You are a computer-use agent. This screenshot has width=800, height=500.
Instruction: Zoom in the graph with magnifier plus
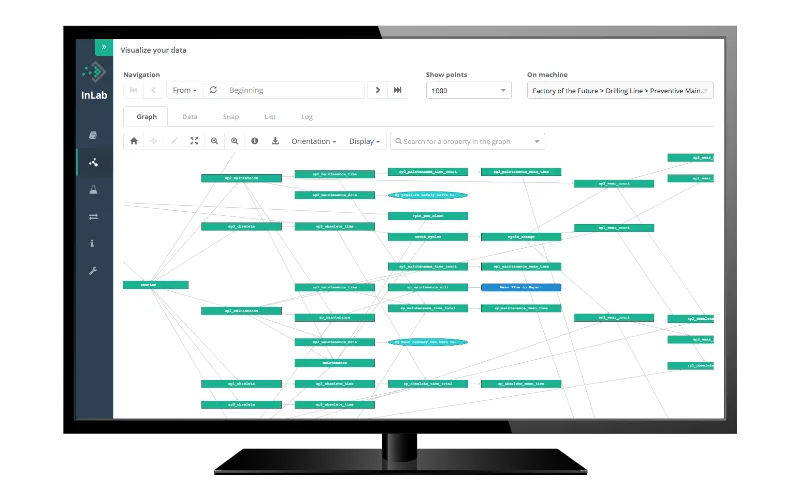pyautogui.click(x=235, y=141)
